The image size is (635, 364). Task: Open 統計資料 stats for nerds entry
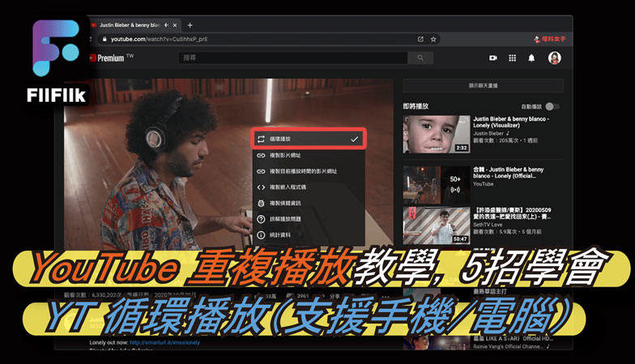point(308,235)
